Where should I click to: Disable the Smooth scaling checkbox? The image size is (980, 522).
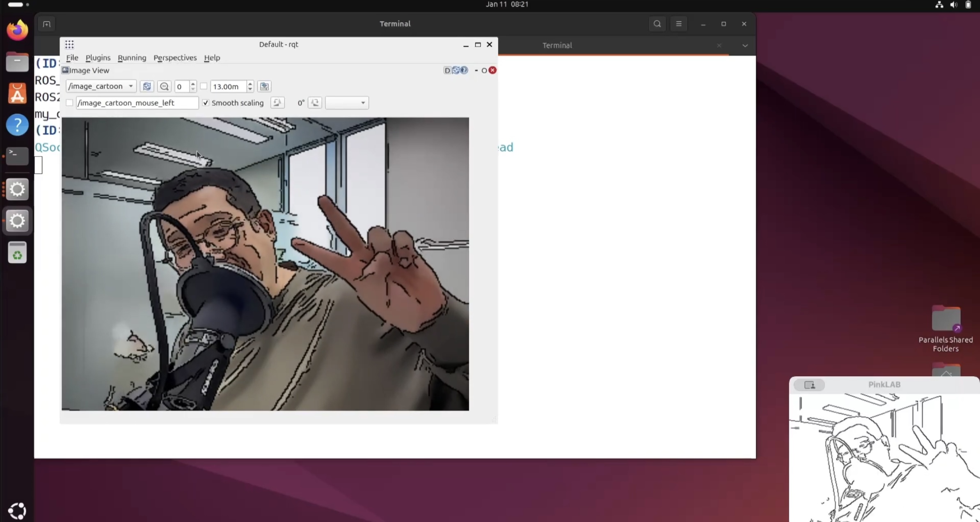pyautogui.click(x=206, y=103)
